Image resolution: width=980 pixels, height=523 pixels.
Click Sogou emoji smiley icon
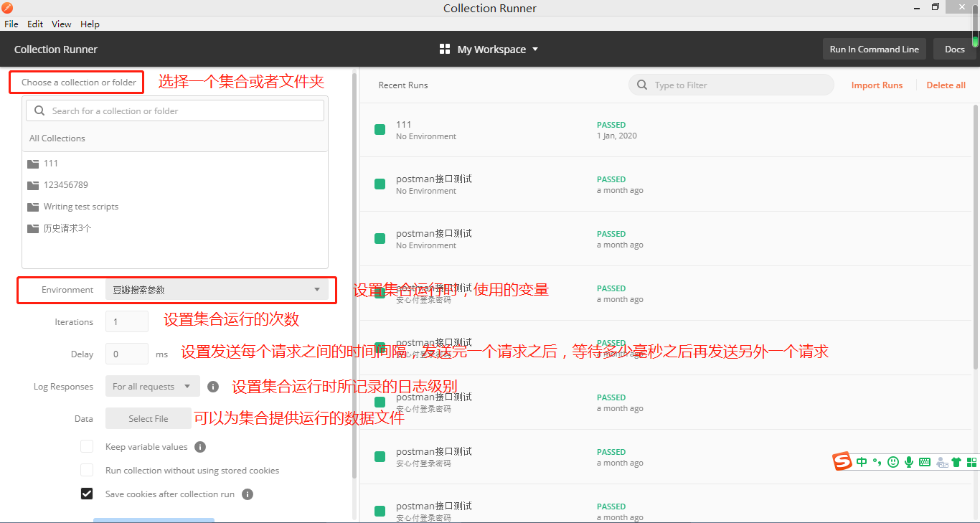coord(893,462)
